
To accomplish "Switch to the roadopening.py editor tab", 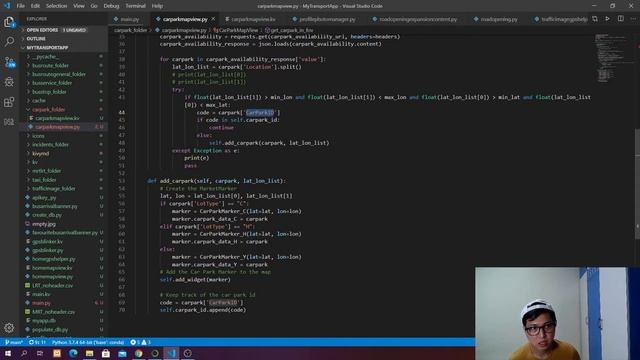I will [499, 19].
